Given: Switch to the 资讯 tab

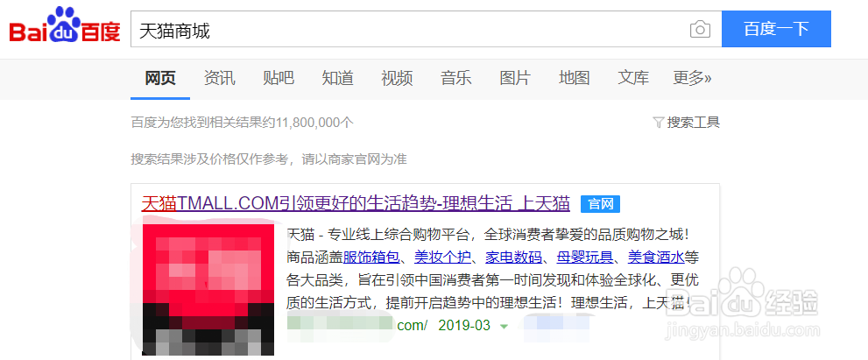Looking at the screenshot, I should click(x=219, y=78).
